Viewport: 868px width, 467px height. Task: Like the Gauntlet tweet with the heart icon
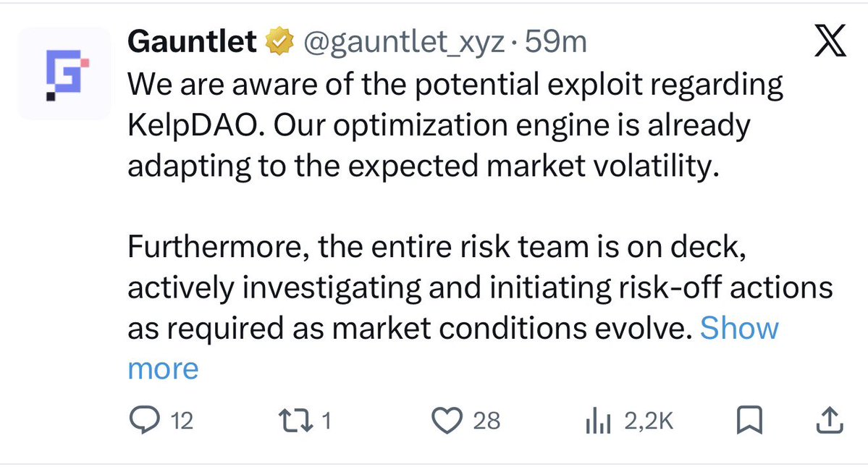point(446,420)
